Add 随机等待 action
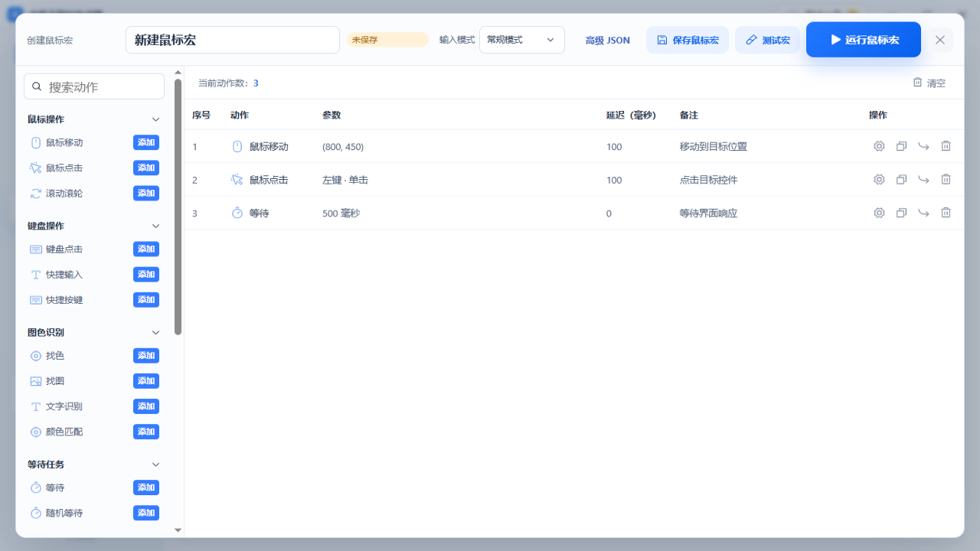 point(146,513)
